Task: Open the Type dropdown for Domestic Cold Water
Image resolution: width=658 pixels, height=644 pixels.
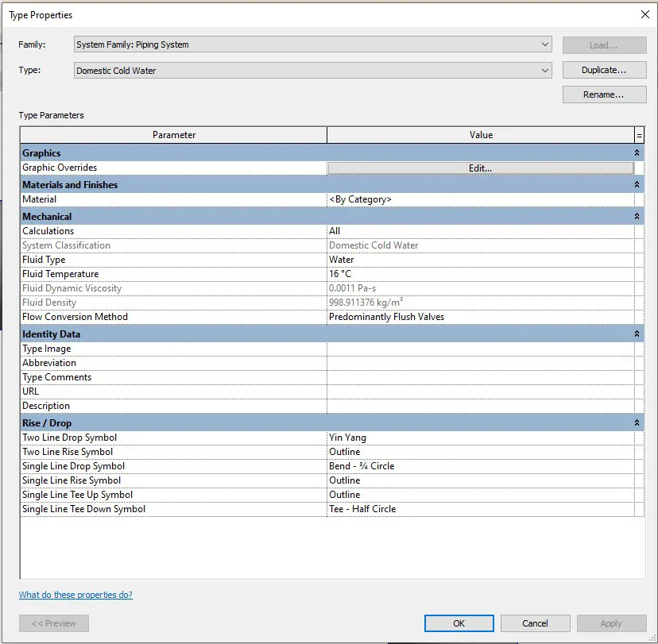Action: 544,71
